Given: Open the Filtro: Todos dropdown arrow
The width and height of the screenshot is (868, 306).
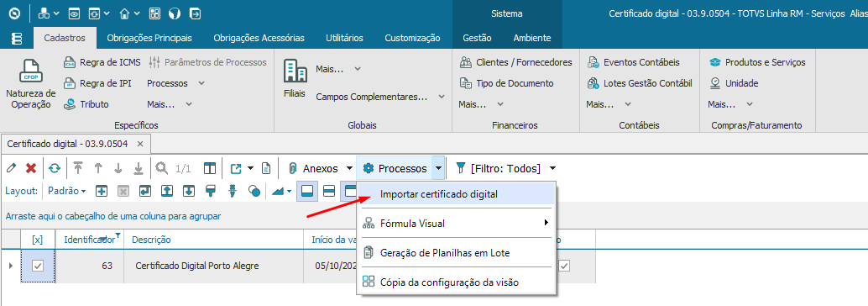Looking at the screenshot, I should [x=552, y=168].
